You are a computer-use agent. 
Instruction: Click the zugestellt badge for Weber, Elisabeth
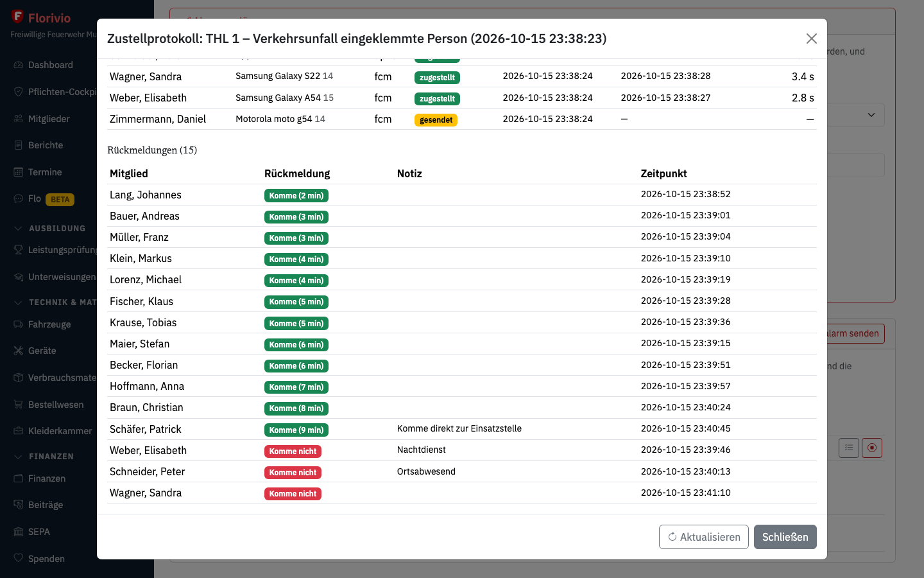(437, 99)
